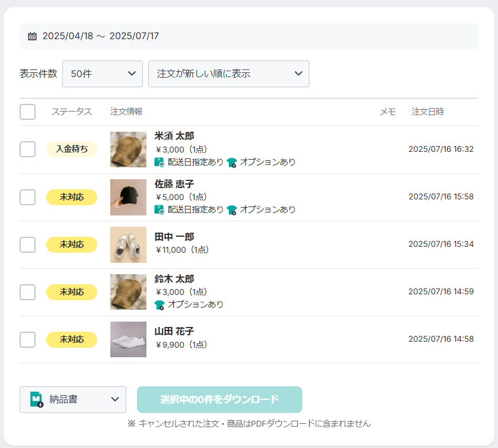Click order date 2025/07/16 15:58

tap(441, 196)
